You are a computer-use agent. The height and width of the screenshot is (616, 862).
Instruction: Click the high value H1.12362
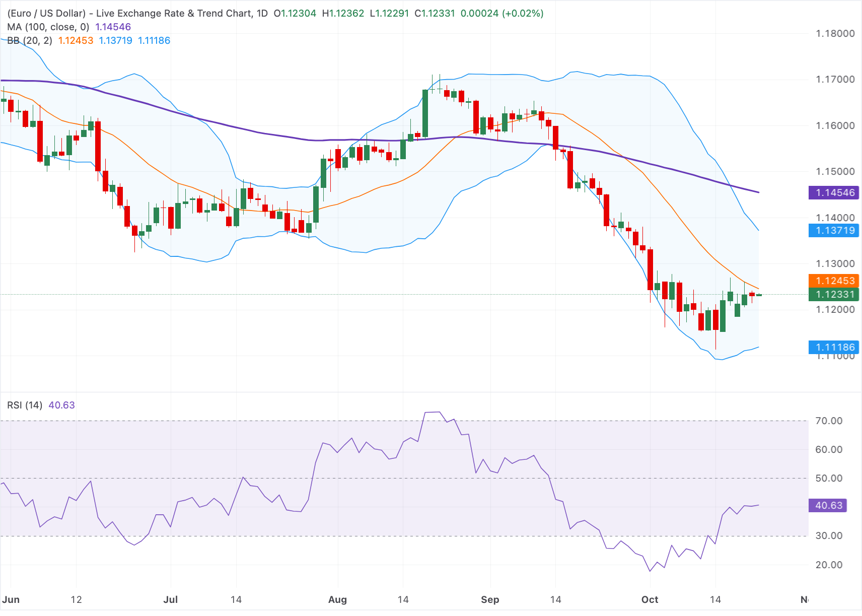pos(343,14)
